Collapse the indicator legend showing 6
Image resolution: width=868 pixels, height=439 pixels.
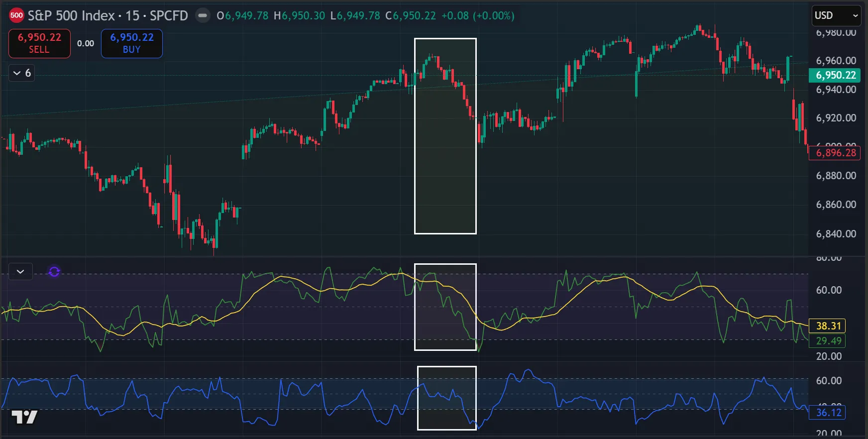[22, 73]
